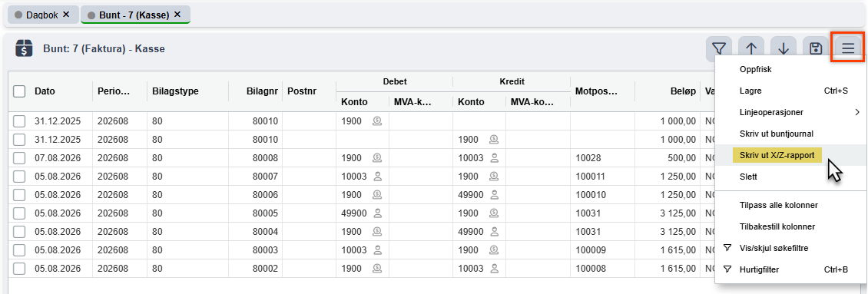
Task: Check the row with Bilagnr 80008
Action: (19, 158)
